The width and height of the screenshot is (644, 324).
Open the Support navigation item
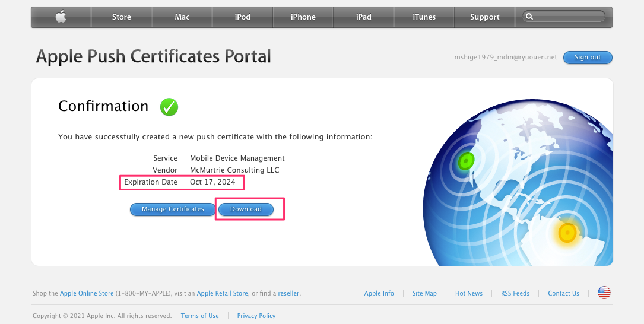point(485,17)
